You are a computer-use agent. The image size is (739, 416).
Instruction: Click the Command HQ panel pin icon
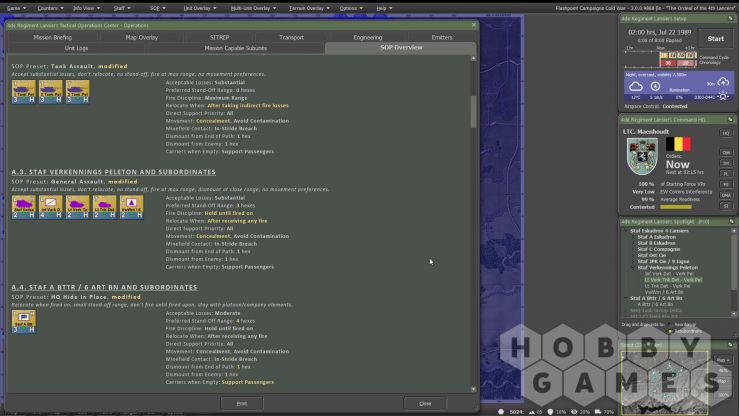pos(731,120)
